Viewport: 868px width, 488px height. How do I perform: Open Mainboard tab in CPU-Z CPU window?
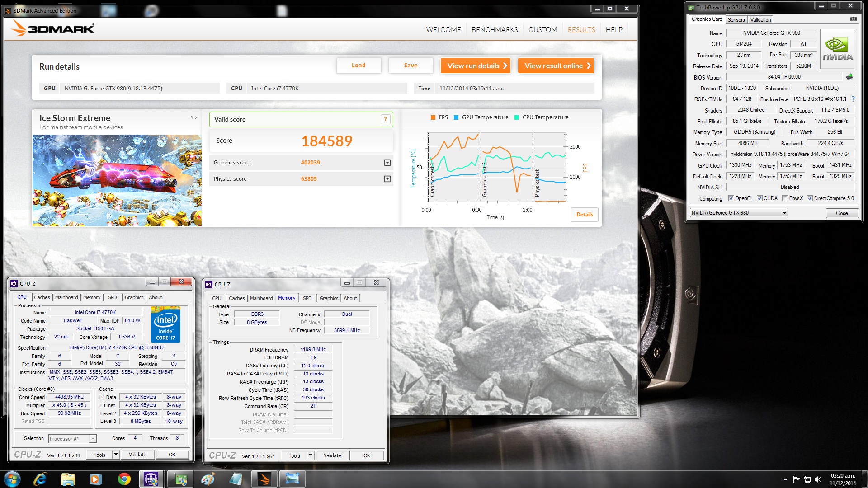(x=66, y=297)
